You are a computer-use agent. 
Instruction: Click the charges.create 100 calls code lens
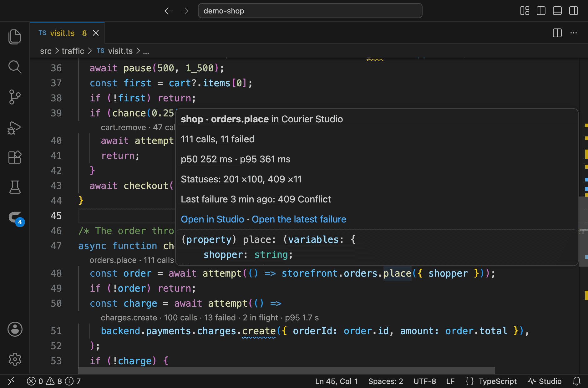(210, 318)
